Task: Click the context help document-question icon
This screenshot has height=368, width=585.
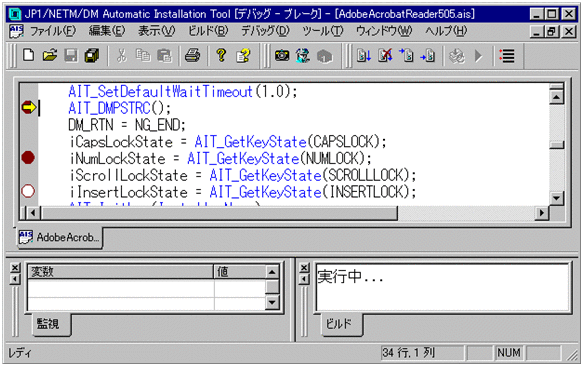Action: tap(243, 56)
